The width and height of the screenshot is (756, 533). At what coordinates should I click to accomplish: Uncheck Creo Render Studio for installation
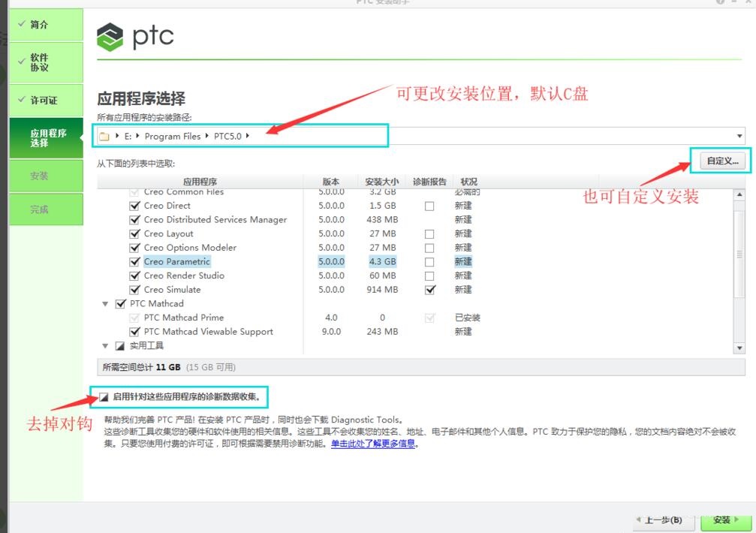(135, 276)
